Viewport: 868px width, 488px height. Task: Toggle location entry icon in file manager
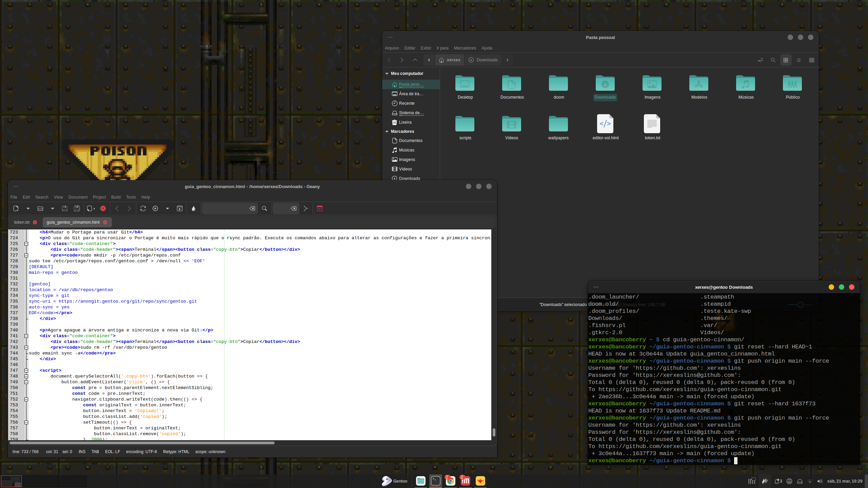pos(760,60)
